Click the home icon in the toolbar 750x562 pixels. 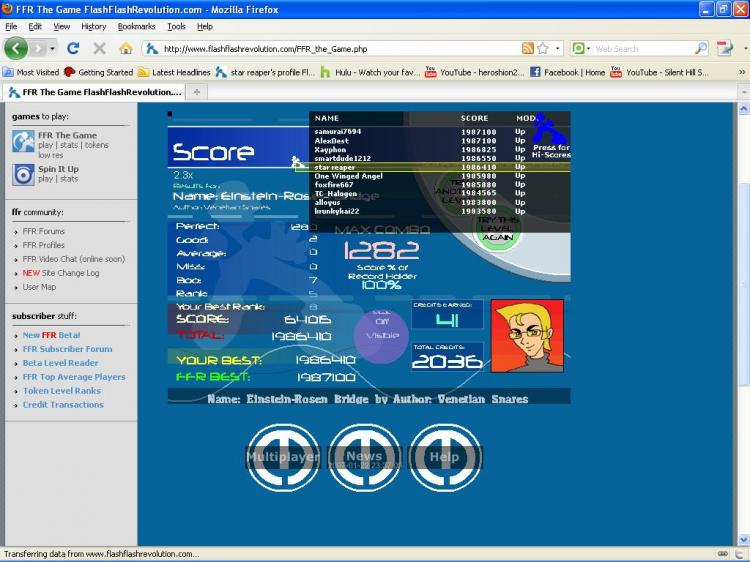click(x=126, y=48)
